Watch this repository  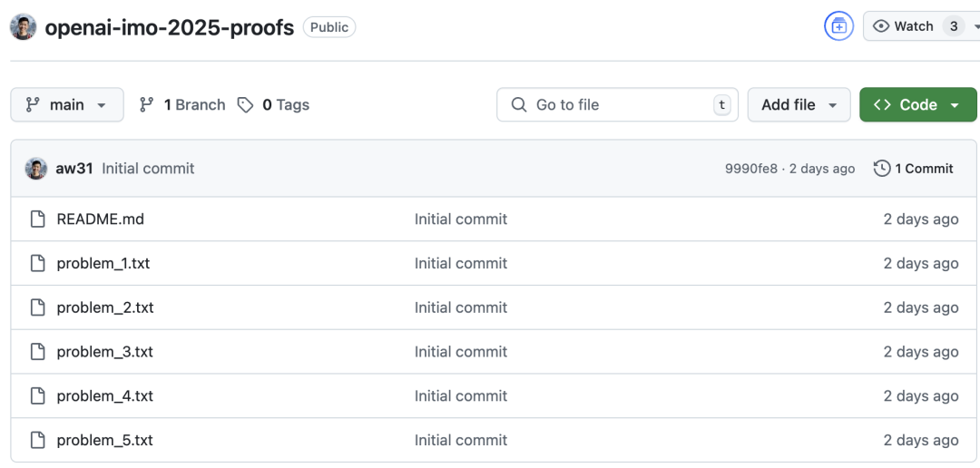904,26
